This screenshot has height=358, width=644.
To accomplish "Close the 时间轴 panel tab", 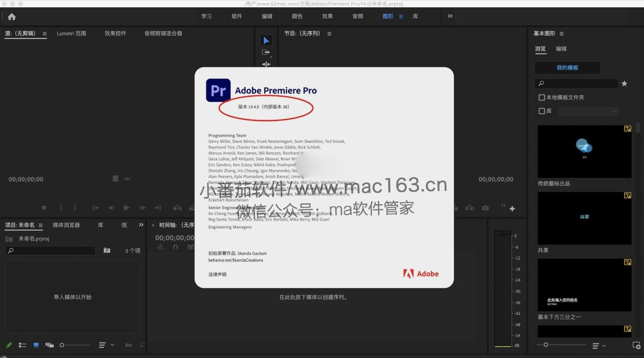I will point(153,225).
